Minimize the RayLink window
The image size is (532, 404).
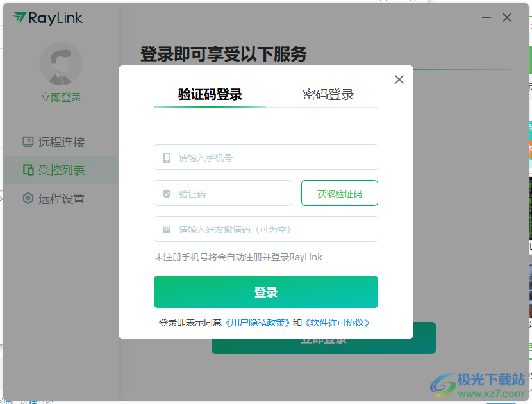tap(486, 17)
